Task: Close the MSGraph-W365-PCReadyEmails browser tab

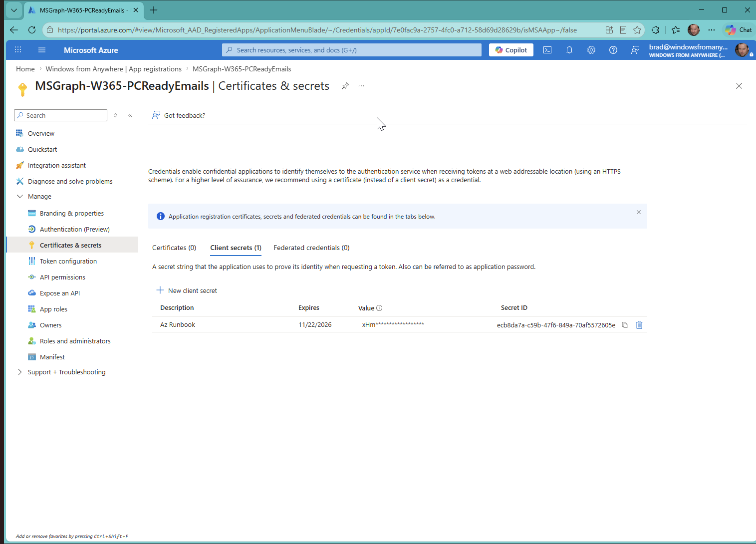Action: coord(136,10)
